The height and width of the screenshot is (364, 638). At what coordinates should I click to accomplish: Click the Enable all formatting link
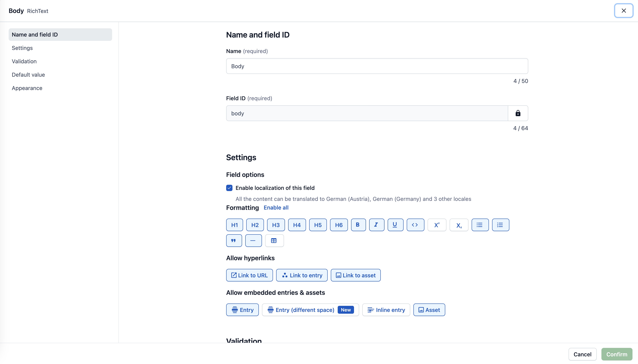[x=276, y=208]
